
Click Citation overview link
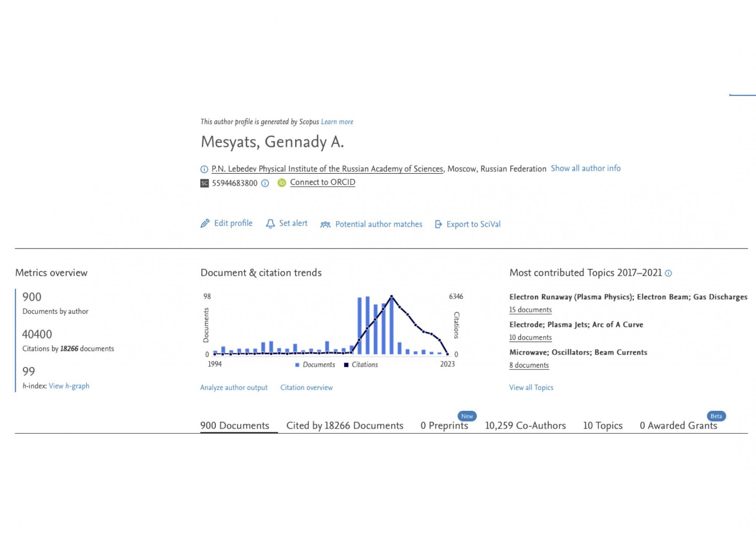coord(306,387)
